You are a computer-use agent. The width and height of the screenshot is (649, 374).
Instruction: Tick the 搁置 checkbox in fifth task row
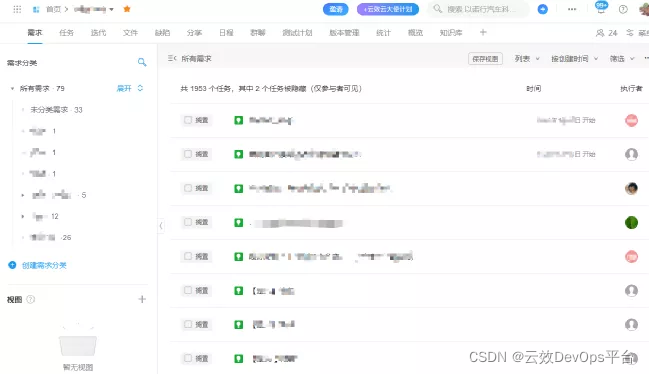click(188, 256)
